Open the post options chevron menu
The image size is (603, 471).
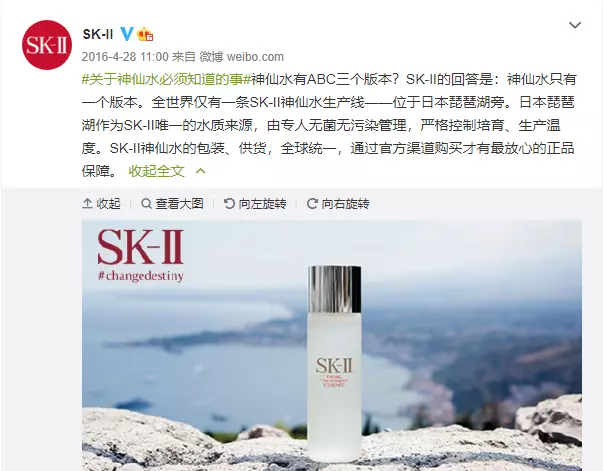(575, 25)
